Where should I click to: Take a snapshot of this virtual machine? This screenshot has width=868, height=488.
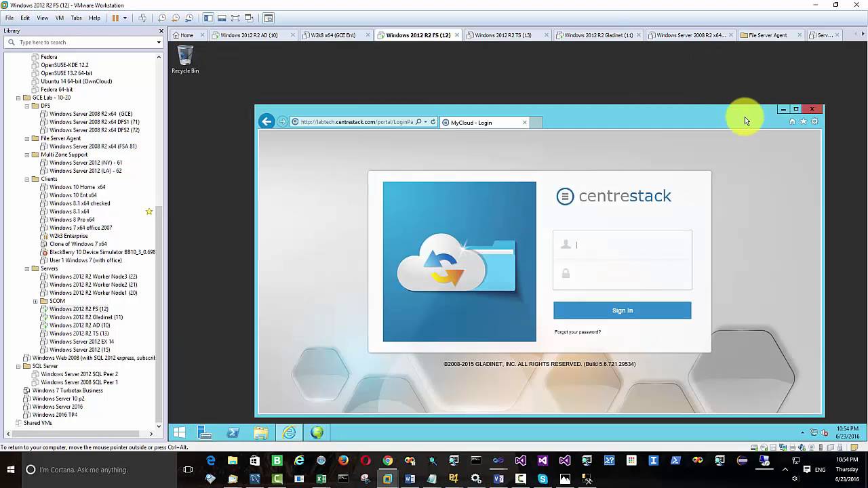162,18
